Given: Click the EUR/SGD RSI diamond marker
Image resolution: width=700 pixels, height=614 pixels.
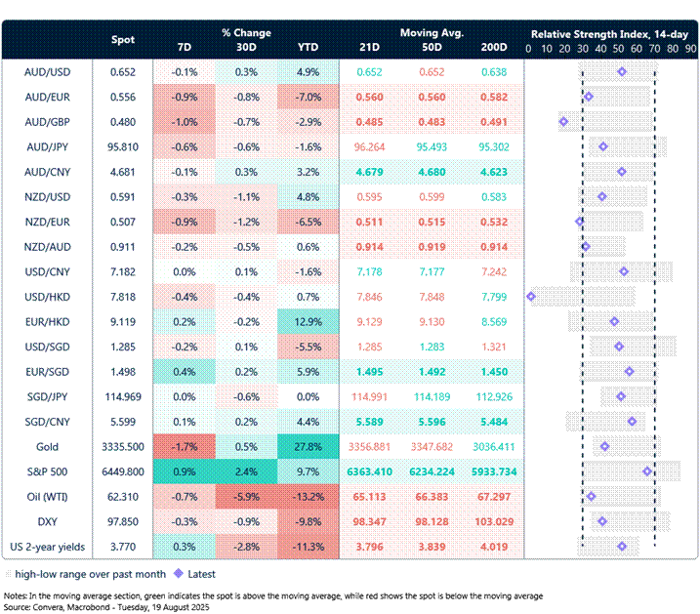Looking at the screenshot, I should point(630,371).
